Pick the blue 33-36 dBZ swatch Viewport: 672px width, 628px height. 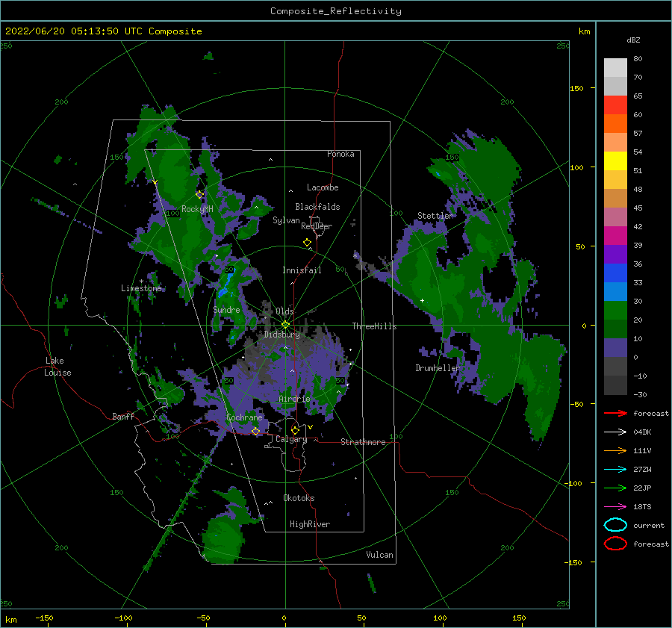(x=615, y=273)
